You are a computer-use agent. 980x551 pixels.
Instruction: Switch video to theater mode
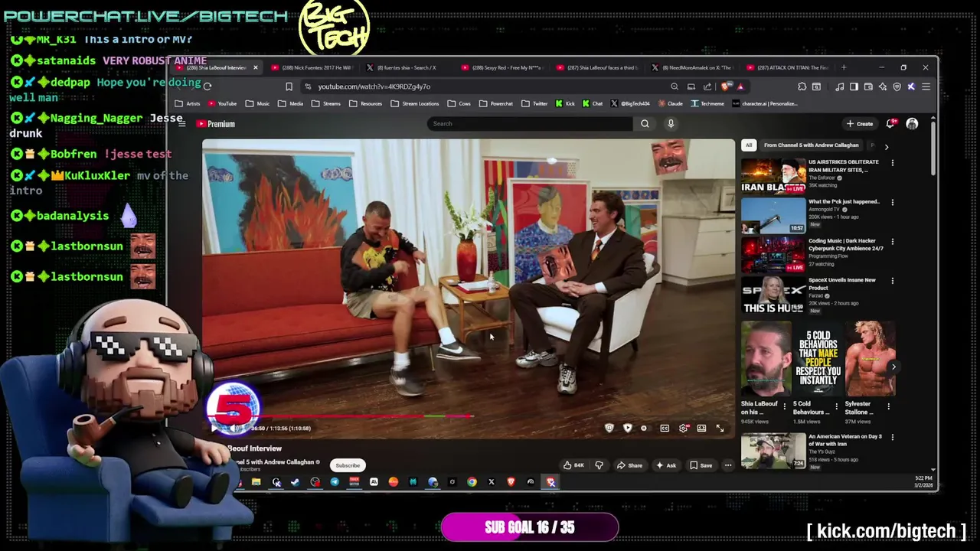click(x=701, y=429)
